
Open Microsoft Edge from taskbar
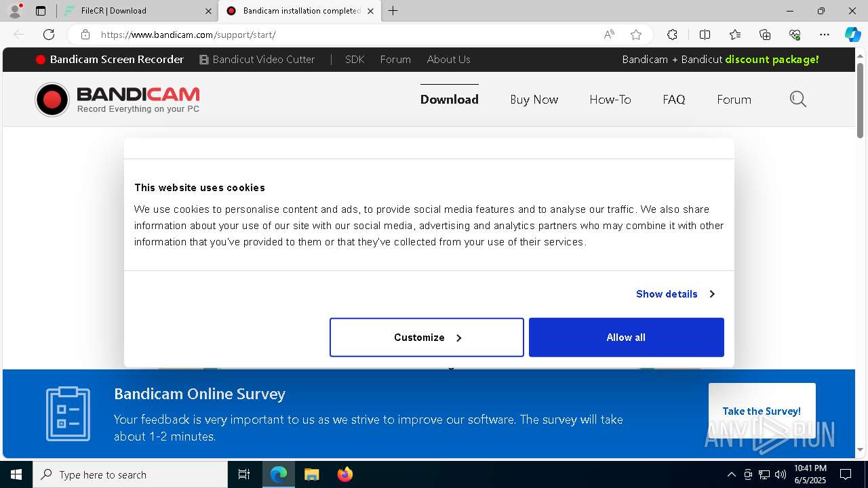[279, 474]
